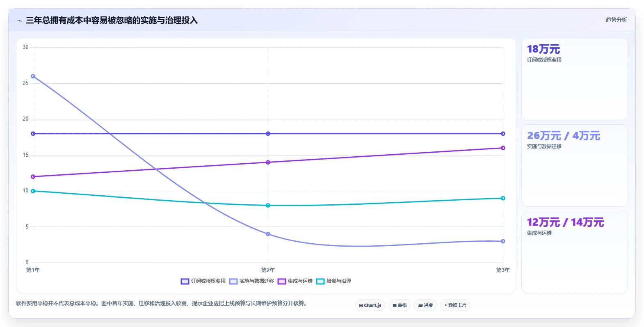The width and height of the screenshot is (644, 327).
Task: Toggle the 订阅或授权费用 legend item
Action: pyautogui.click(x=203, y=281)
